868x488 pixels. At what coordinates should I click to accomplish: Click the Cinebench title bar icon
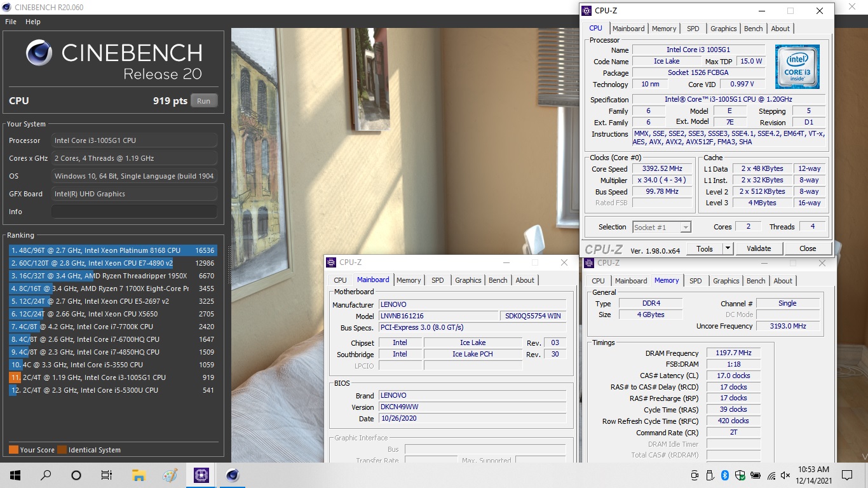coord(7,7)
